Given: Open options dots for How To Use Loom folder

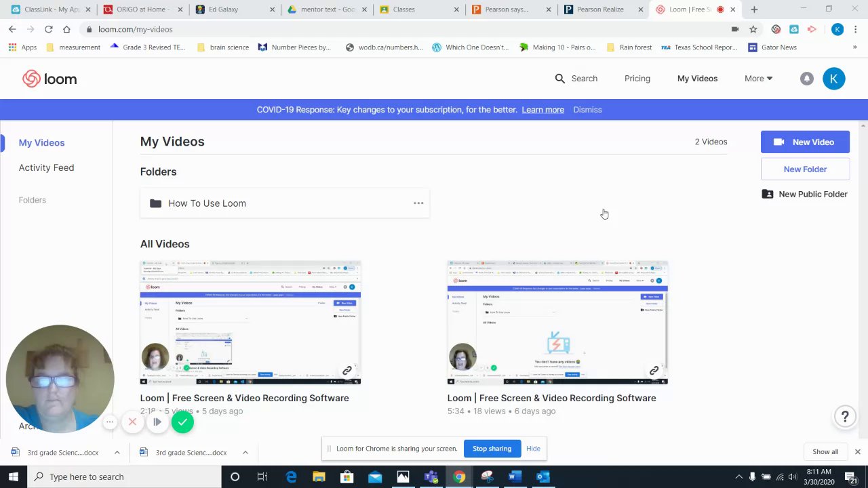Looking at the screenshot, I should point(418,203).
